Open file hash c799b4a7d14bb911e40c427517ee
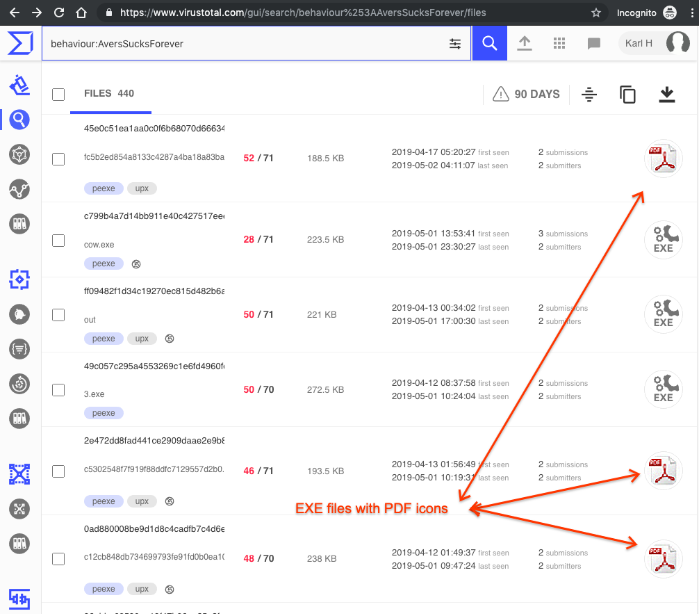Image resolution: width=699 pixels, height=616 pixels. [x=154, y=216]
